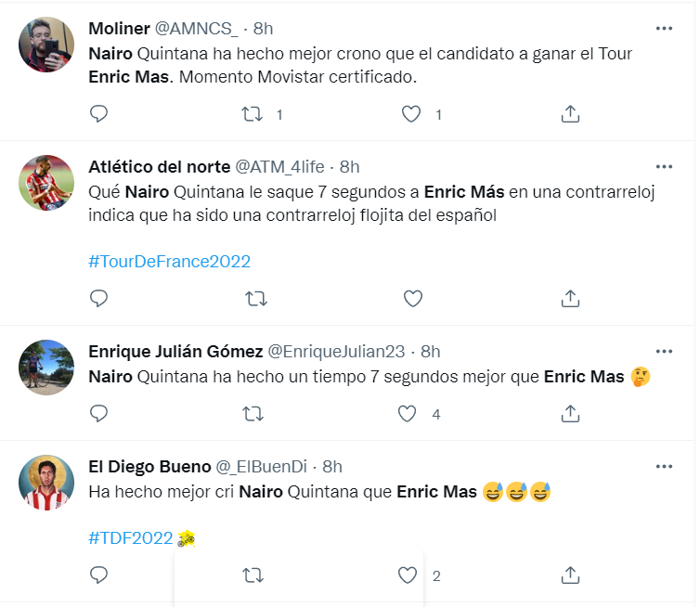Like Atlético del norte's tweet
The image size is (700, 607).
[411, 298]
